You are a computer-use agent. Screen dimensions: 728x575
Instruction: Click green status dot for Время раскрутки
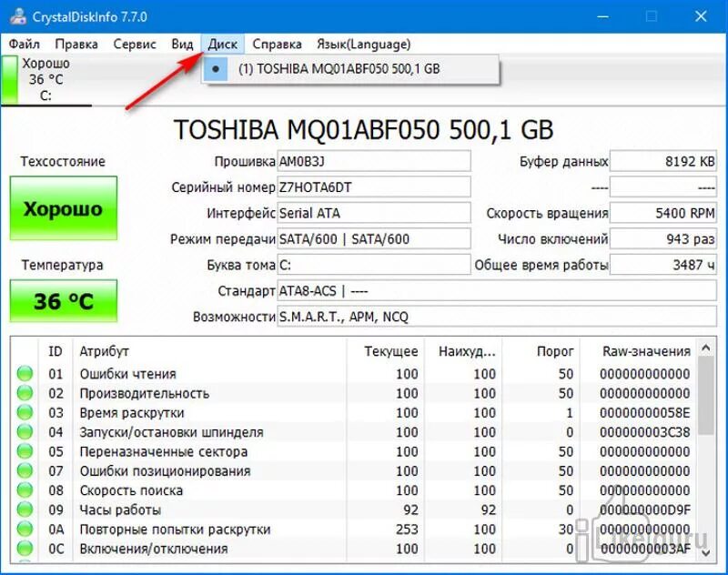point(25,412)
